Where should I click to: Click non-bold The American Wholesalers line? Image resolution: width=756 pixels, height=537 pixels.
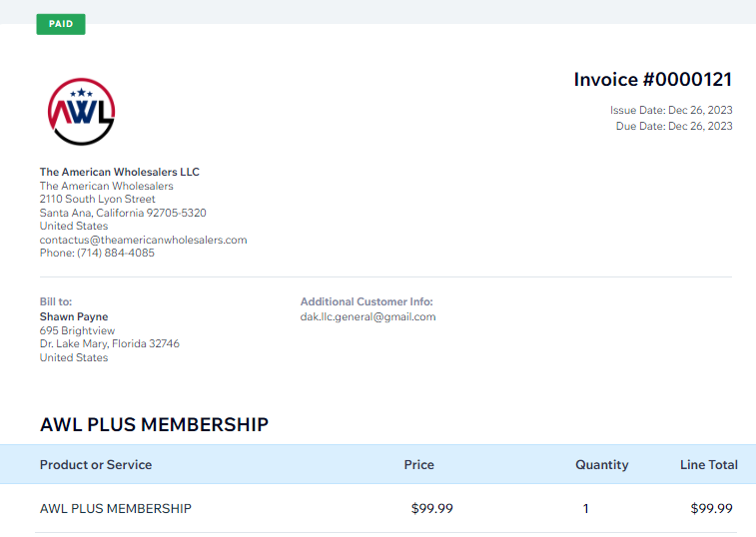107,186
